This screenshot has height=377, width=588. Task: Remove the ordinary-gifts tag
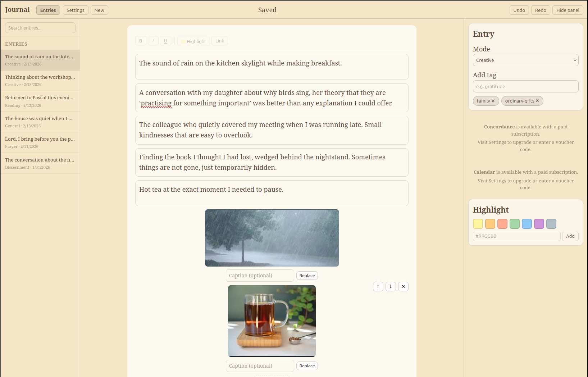pos(537,101)
